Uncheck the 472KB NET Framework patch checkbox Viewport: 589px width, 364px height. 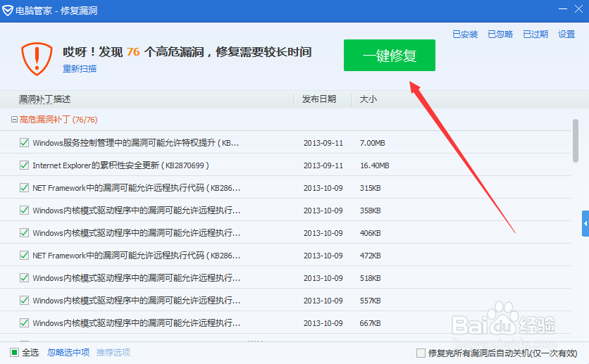coord(24,255)
